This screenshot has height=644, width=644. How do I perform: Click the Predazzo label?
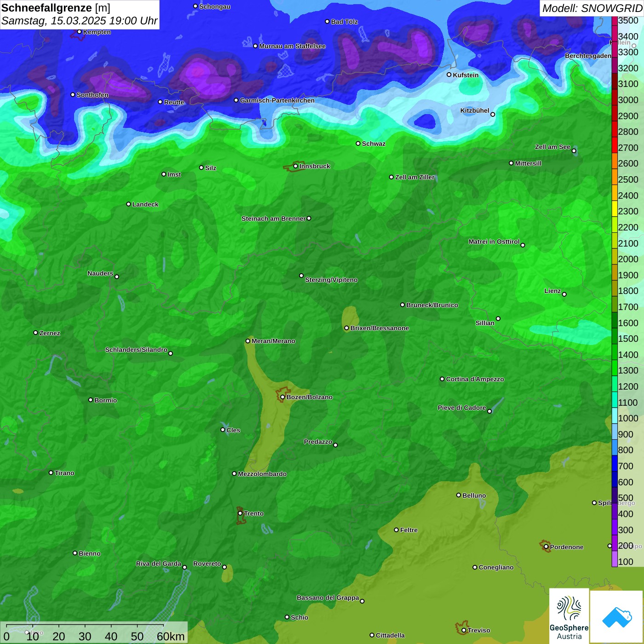coord(318,442)
